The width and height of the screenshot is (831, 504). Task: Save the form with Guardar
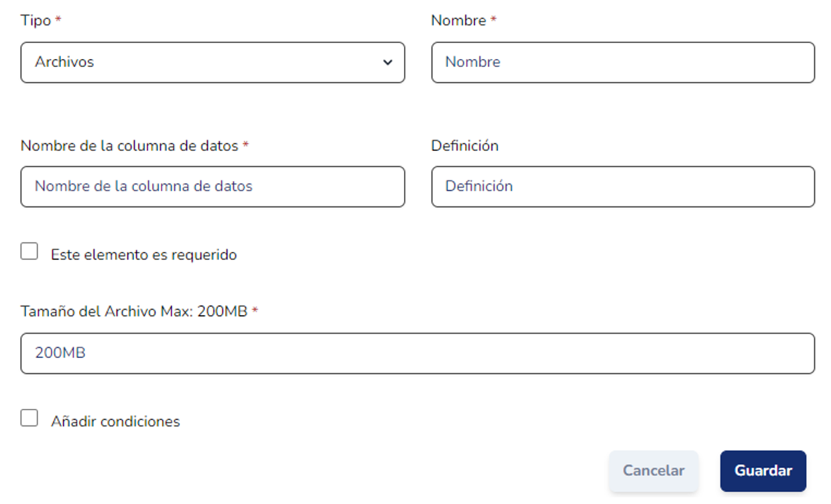(763, 470)
